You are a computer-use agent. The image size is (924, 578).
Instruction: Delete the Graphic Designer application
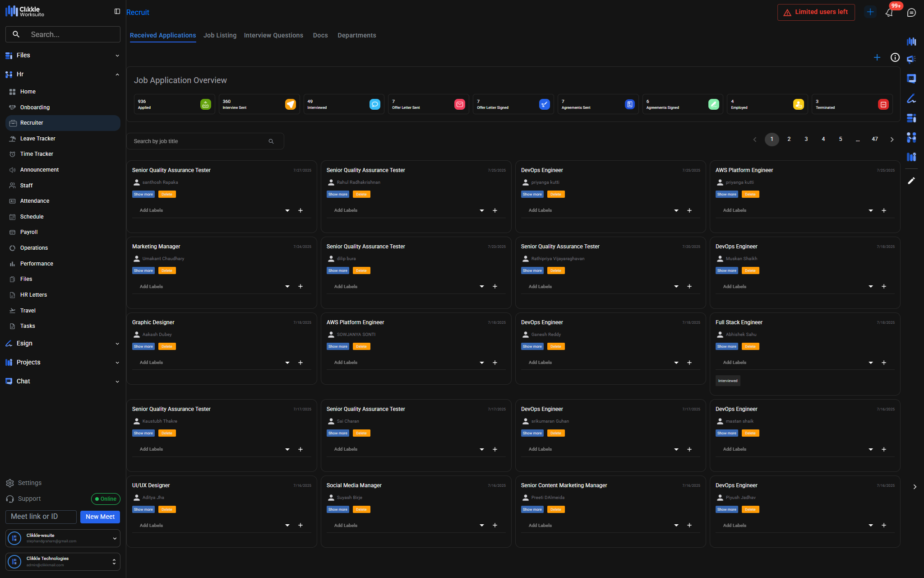pyautogui.click(x=167, y=346)
